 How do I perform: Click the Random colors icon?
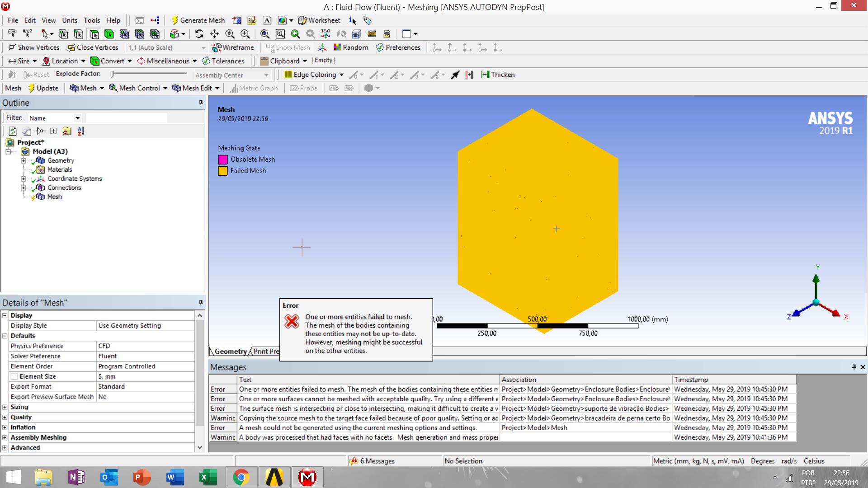351,47
